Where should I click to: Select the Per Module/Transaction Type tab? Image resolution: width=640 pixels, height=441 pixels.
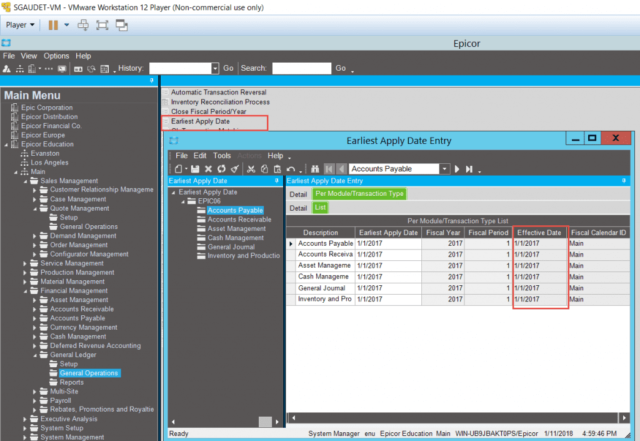pyautogui.click(x=359, y=194)
